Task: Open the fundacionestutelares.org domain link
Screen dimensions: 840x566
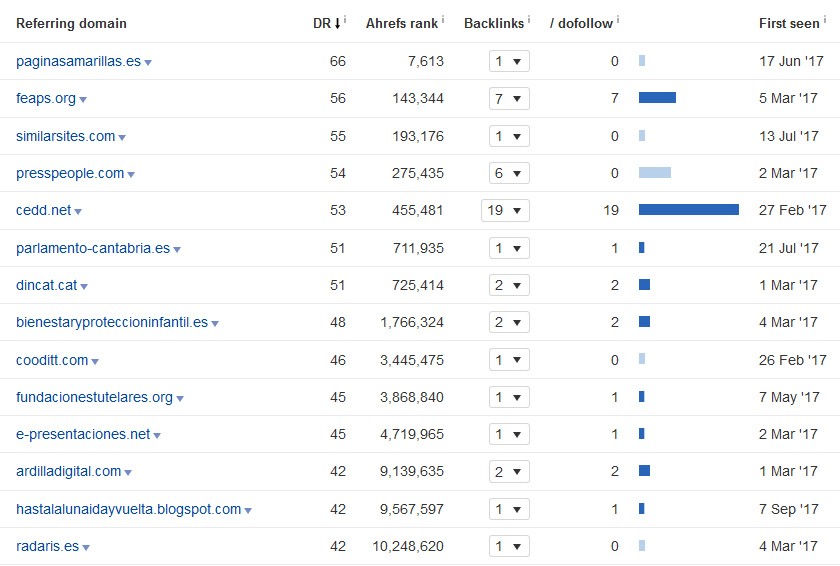Action: (x=94, y=397)
